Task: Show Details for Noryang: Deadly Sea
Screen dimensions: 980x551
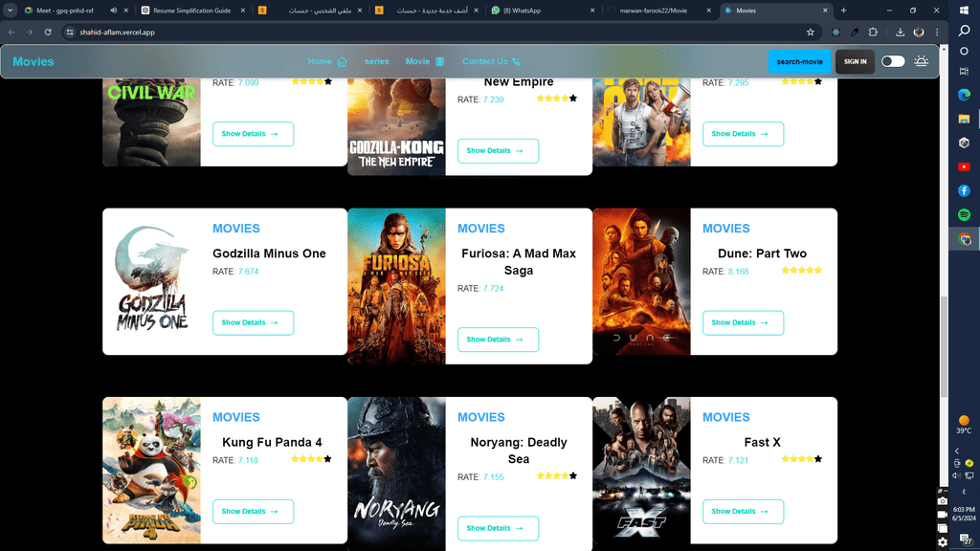Action: [498, 528]
